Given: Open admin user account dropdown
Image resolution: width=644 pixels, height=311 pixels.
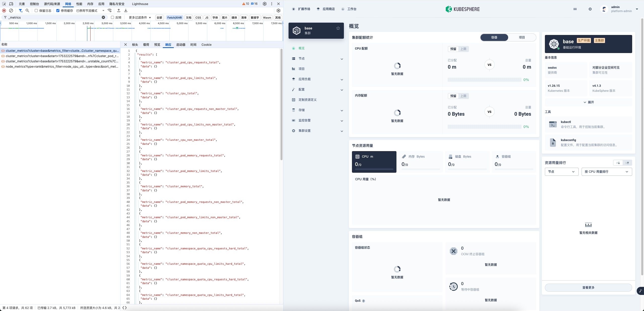Looking at the screenshot, I should pyautogui.click(x=619, y=9).
